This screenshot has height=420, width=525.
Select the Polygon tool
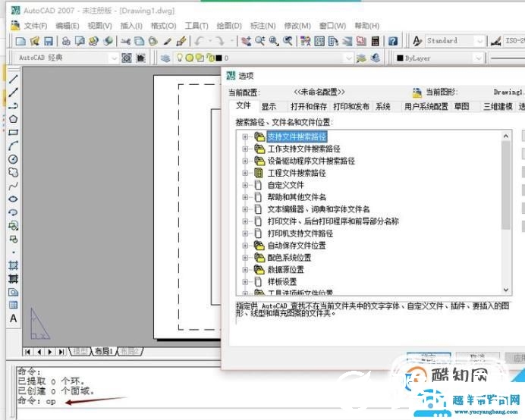click(x=13, y=119)
